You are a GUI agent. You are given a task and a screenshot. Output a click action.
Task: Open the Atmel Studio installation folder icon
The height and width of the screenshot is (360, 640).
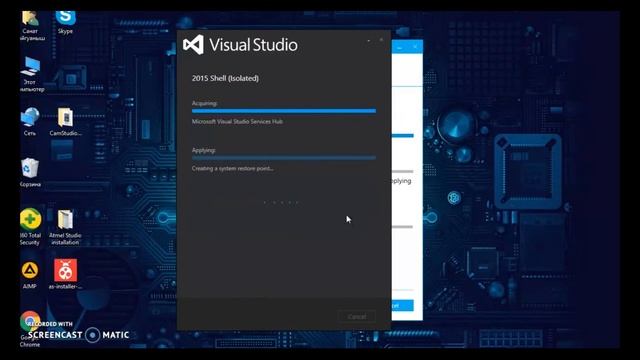pos(65,227)
